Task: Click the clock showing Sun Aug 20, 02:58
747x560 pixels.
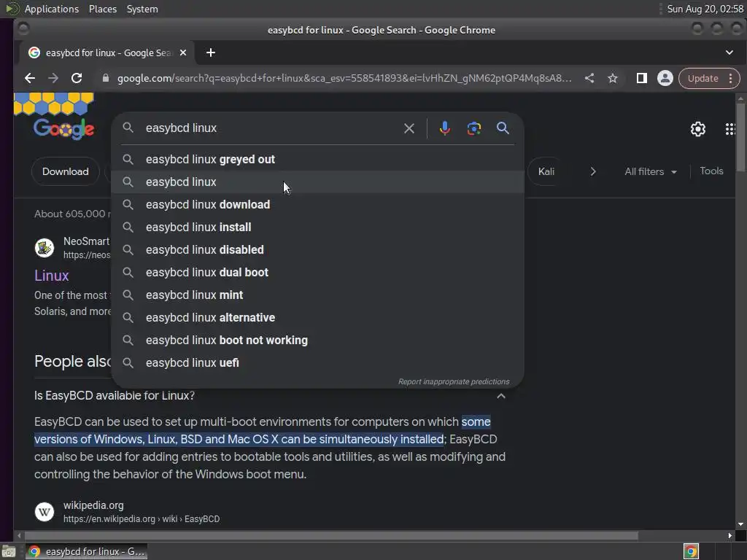Action: [705, 9]
